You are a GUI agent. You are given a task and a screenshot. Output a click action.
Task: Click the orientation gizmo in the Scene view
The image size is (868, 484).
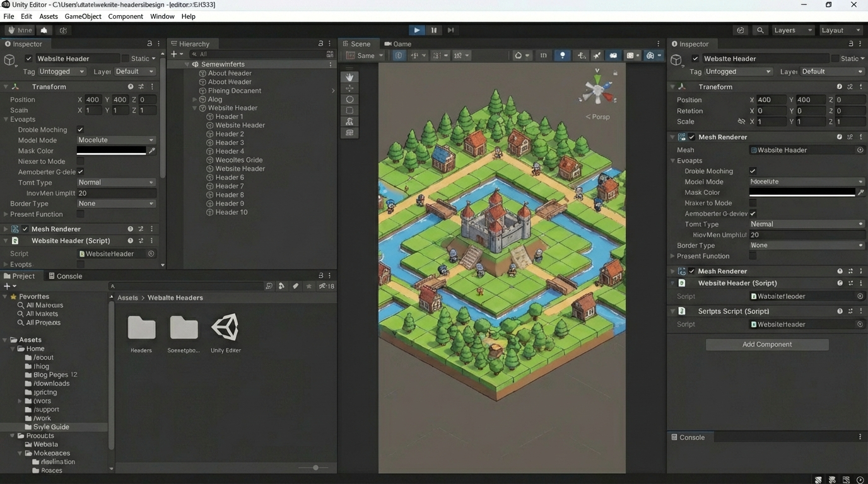pyautogui.click(x=597, y=90)
